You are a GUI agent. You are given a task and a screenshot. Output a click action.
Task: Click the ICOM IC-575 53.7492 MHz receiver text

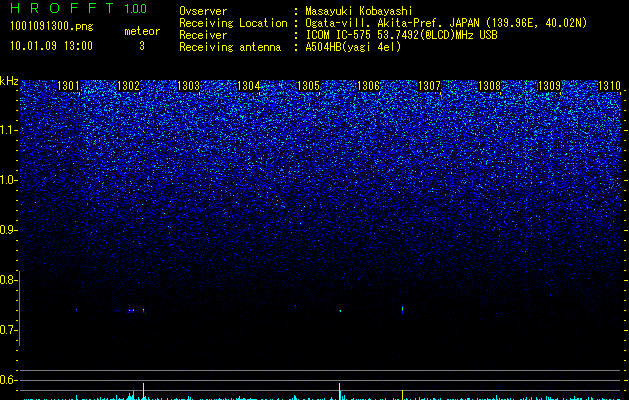401,35
